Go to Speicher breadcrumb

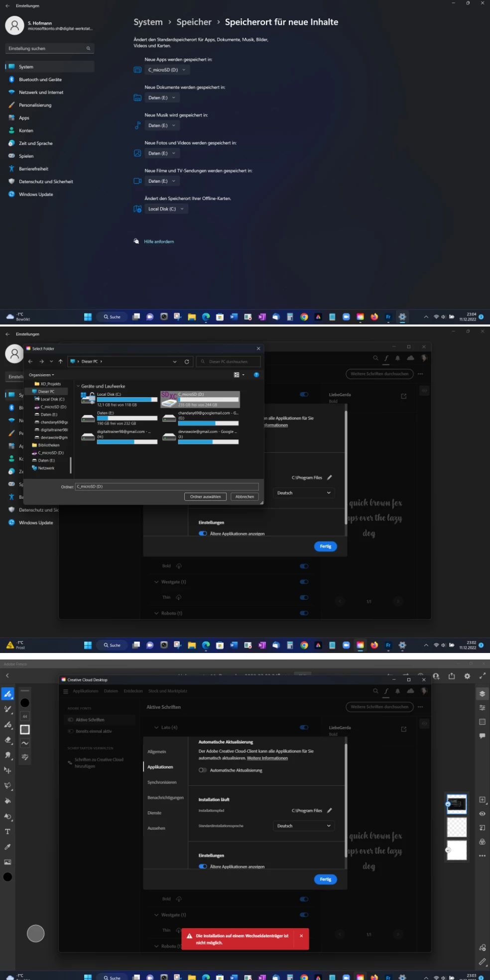[194, 22]
